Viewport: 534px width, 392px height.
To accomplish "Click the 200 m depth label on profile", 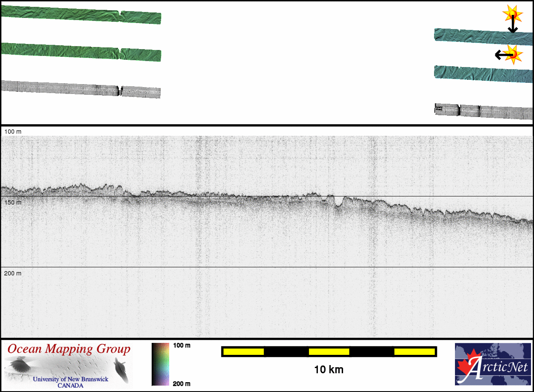I will pyautogui.click(x=13, y=273).
